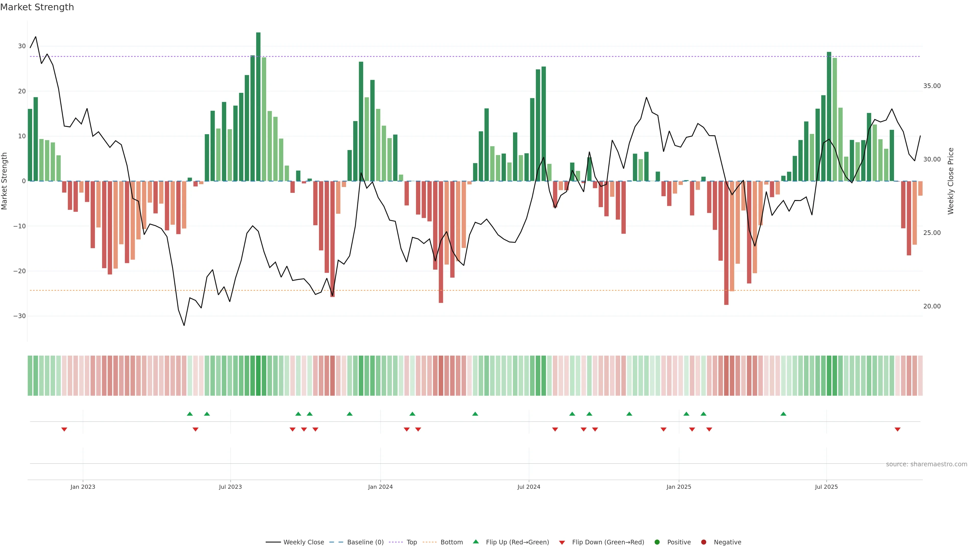Click the source: sharemaestro.com text

pos(926,464)
